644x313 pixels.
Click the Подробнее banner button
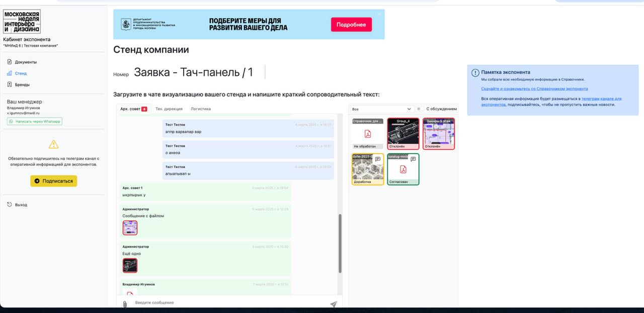[x=351, y=25]
